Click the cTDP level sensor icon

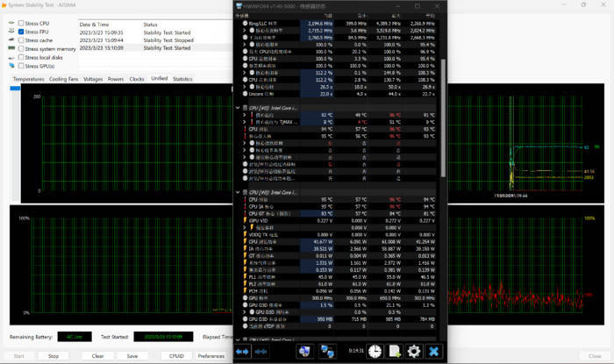click(245, 326)
